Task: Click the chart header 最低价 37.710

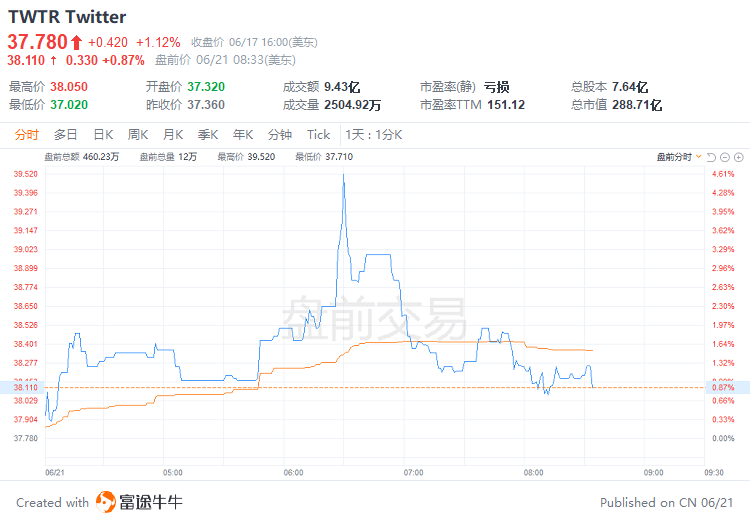Action: (x=324, y=157)
